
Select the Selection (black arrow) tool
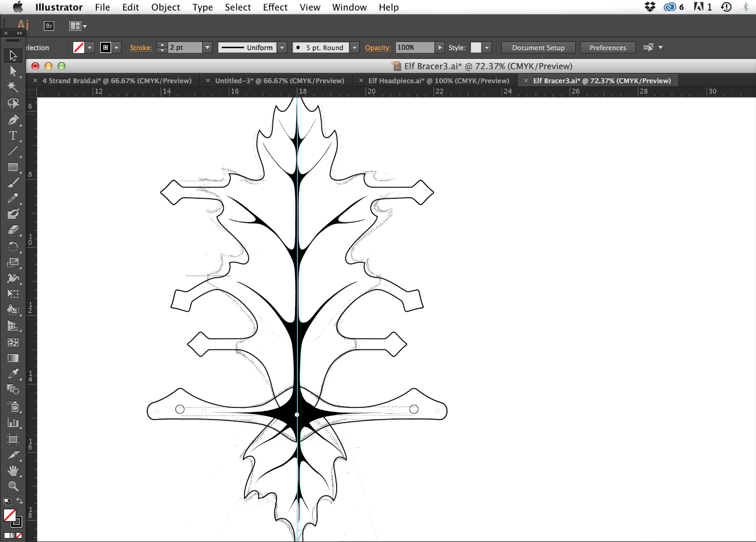point(13,56)
